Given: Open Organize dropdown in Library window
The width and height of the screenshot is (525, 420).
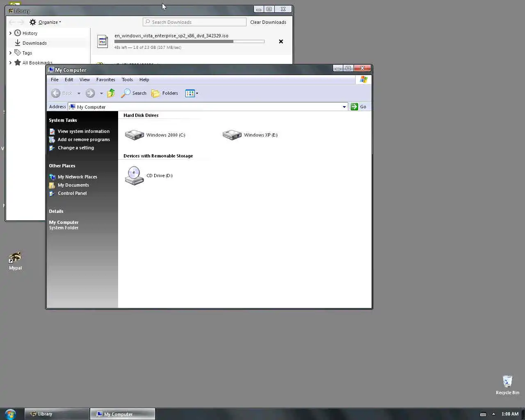Looking at the screenshot, I should click(45, 22).
